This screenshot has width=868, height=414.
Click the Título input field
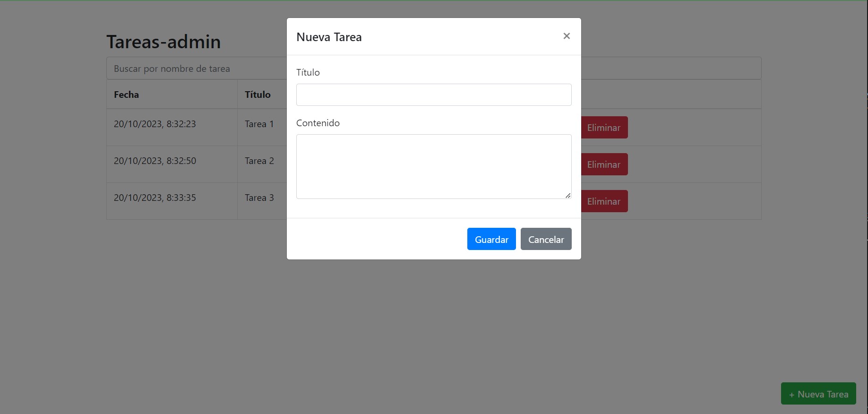[434, 95]
